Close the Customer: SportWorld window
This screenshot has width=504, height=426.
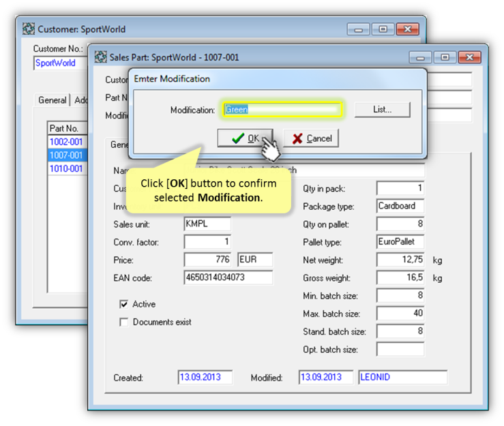(408, 29)
